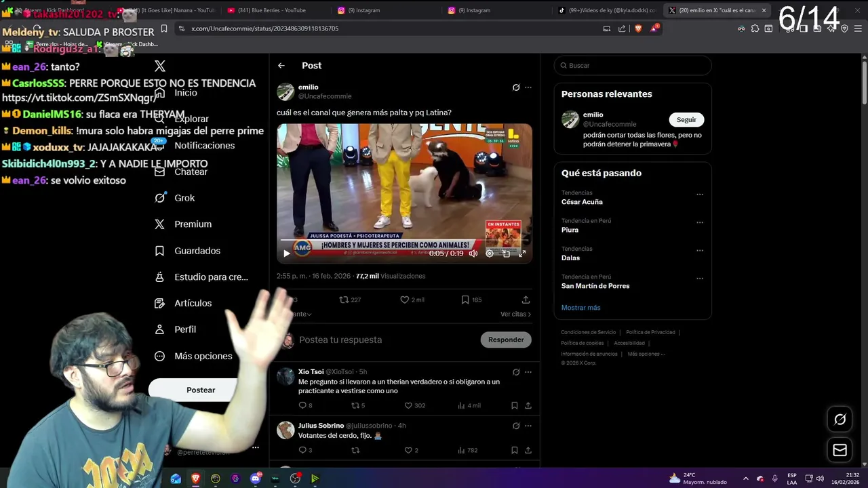The height and width of the screenshot is (488, 868).
Task: Open Perfil in the sidebar
Action: pos(175,329)
